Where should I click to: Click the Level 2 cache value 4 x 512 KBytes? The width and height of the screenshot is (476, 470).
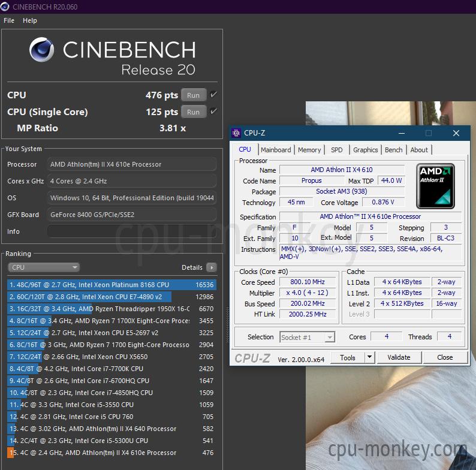click(402, 303)
